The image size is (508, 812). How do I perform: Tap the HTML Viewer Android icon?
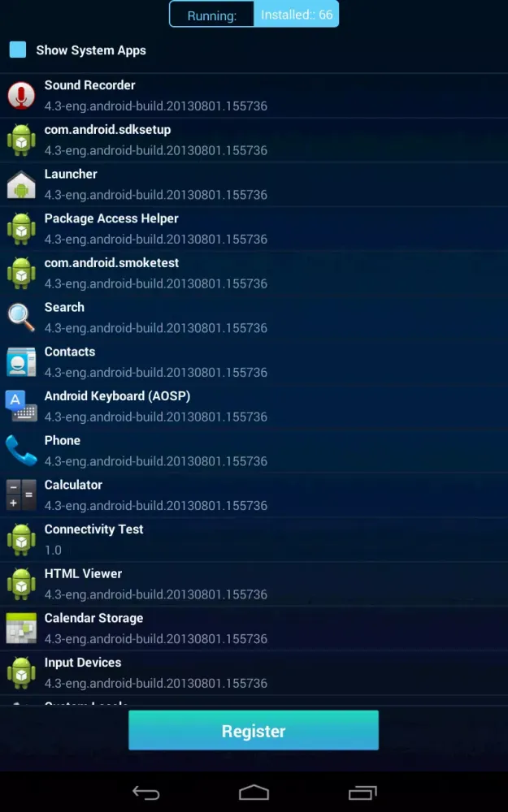tap(21, 584)
